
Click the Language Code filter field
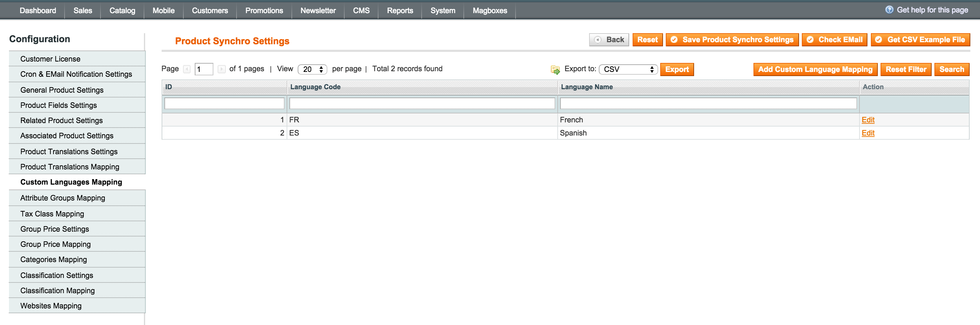pos(422,103)
